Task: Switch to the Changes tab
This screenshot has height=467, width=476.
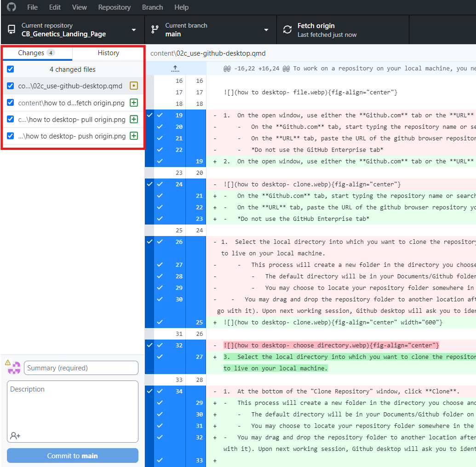Action: [x=37, y=53]
